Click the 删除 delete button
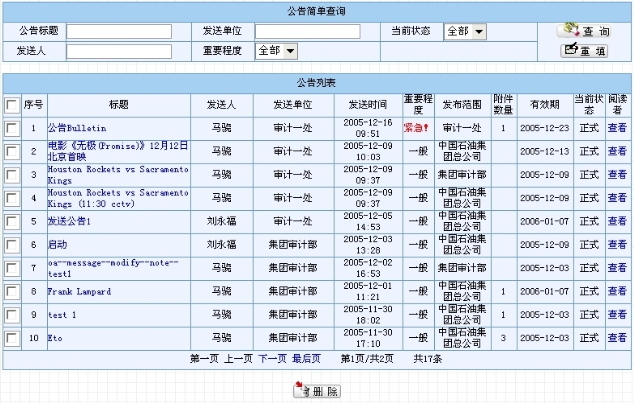634x403 pixels. (x=317, y=390)
